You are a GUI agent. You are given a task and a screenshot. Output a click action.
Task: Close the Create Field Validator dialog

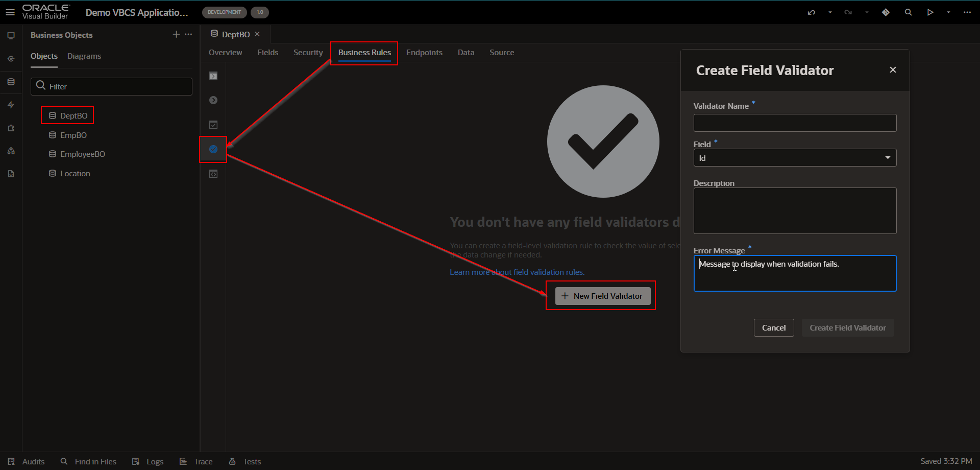click(x=893, y=70)
